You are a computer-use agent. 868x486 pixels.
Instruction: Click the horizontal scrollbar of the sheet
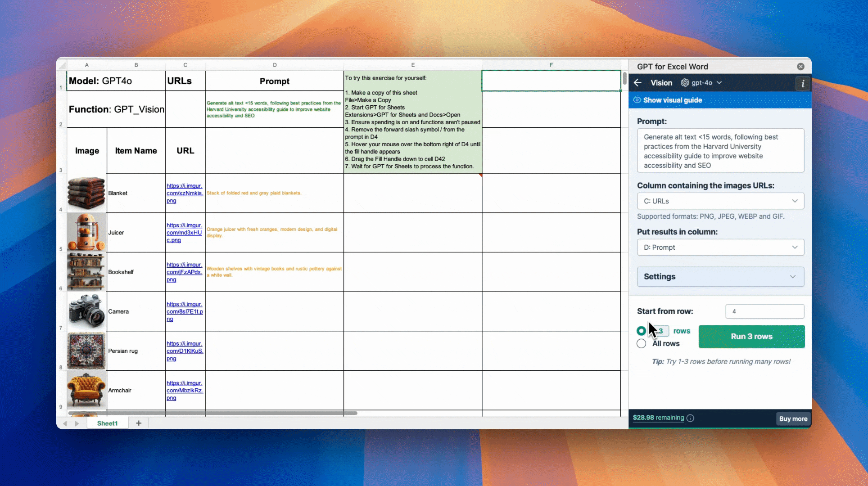pyautogui.click(x=212, y=413)
